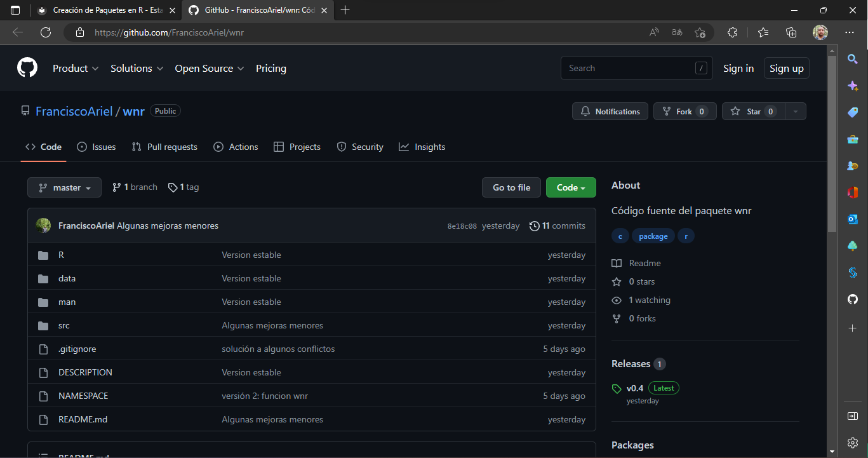View 11 commits history
Image resolution: width=868 pixels, height=458 pixels.
(x=558, y=226)
